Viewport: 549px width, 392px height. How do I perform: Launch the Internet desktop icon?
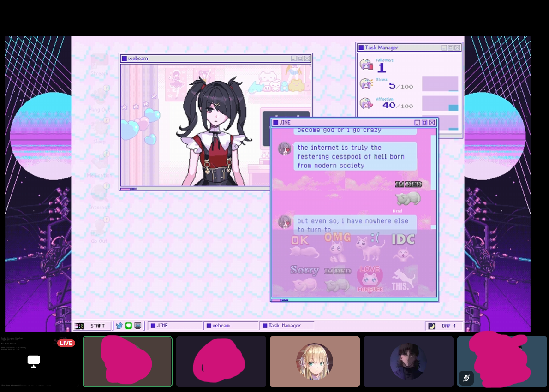(100, 197)
